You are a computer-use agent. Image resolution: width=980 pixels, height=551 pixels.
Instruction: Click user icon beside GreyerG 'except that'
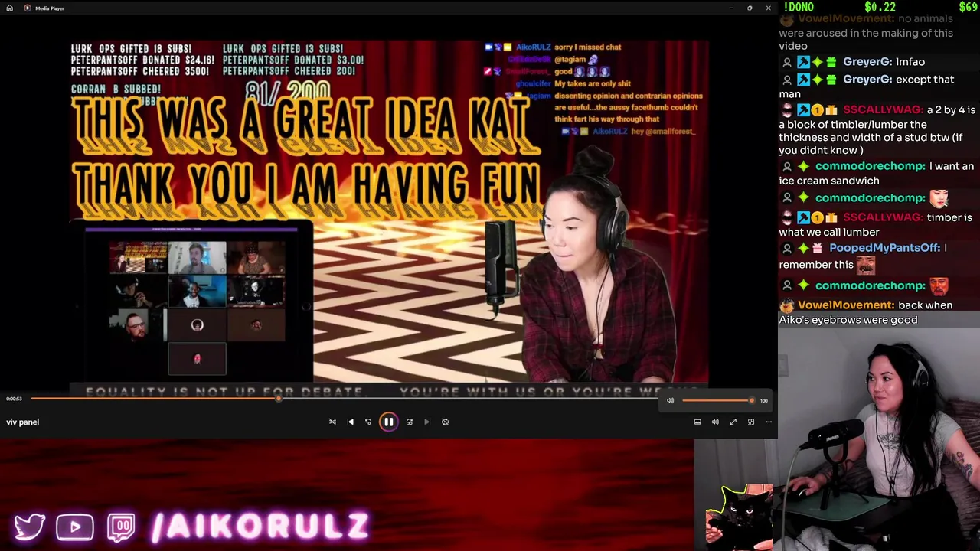[x=787, y=80]
